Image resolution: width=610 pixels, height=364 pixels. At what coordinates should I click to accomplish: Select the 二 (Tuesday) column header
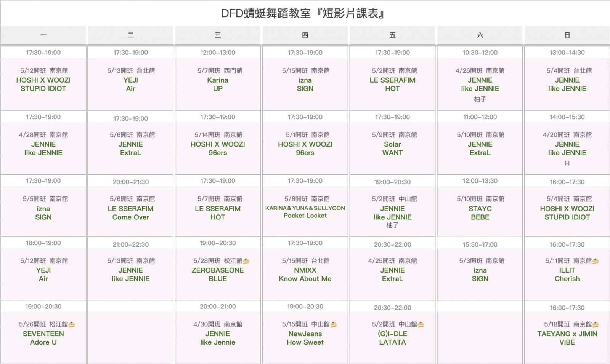tap(130, 35)
